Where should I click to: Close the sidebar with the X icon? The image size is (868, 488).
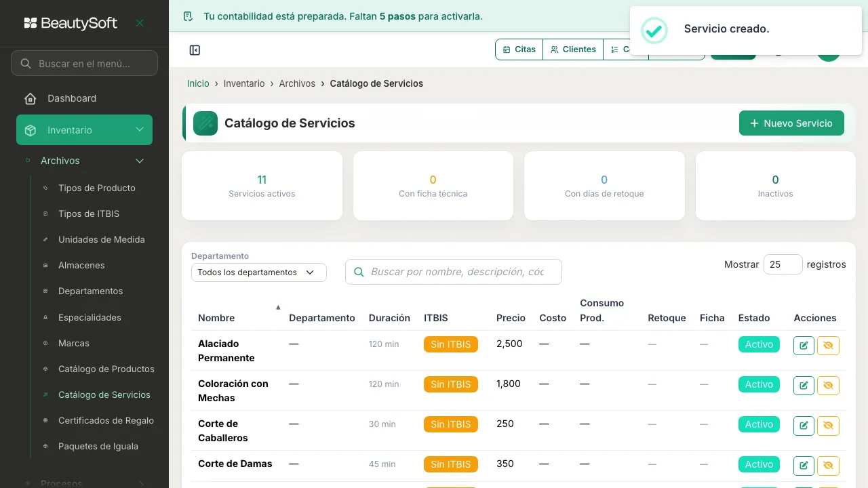pyautogui.click(x=140, y=23)
